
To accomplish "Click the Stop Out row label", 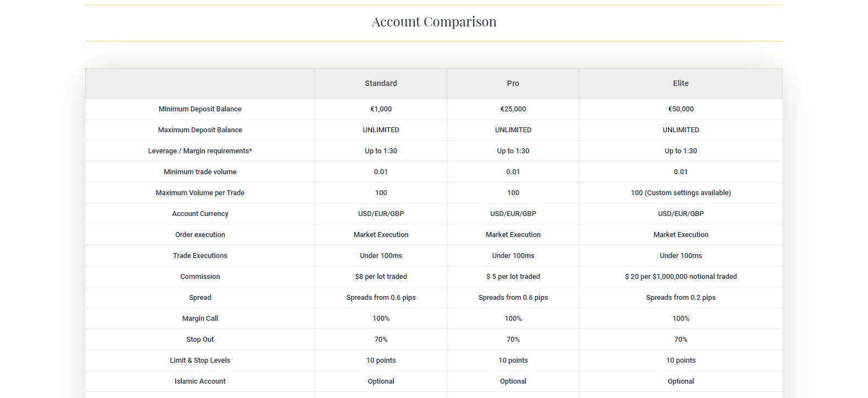I will (200, 340).
